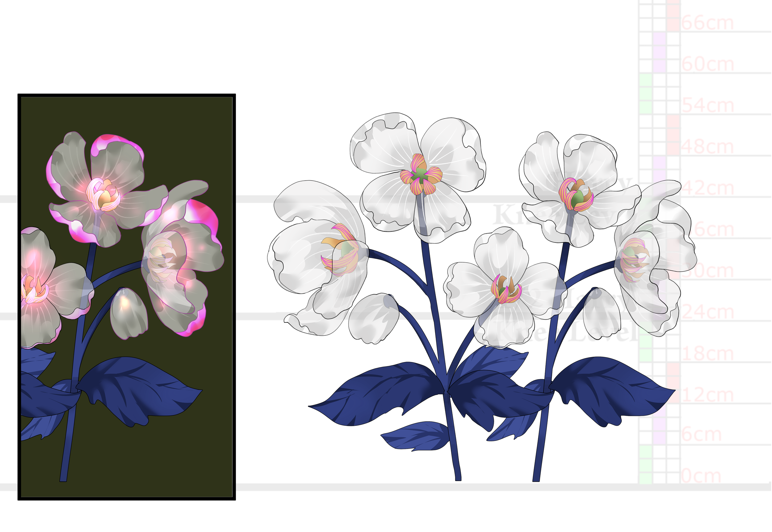Screen dimensions: 772x532
Task: Click the topmost white flower's pink center
Action: click(x=421, y=176)
